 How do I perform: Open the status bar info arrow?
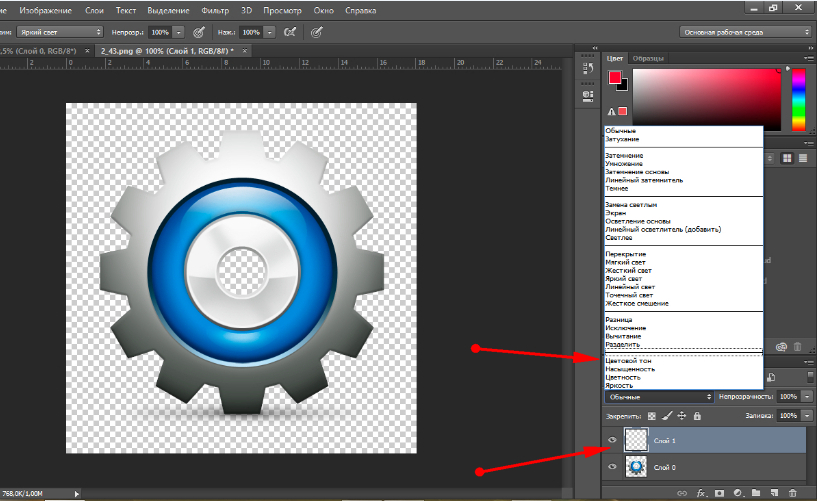click(77, 493)
